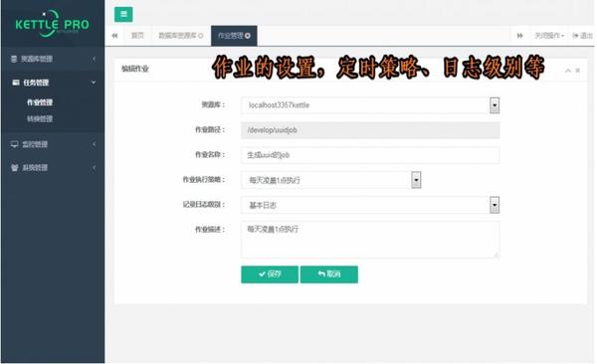Screen dimensions: 597x364
Task: Select the 作业管理 tab
Action: [234, 36]
